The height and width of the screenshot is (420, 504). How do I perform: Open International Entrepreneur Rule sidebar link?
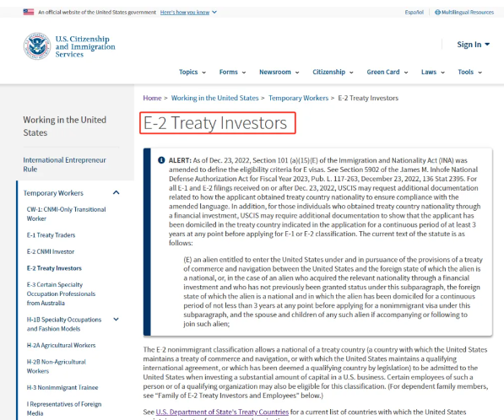click(64, 164)
